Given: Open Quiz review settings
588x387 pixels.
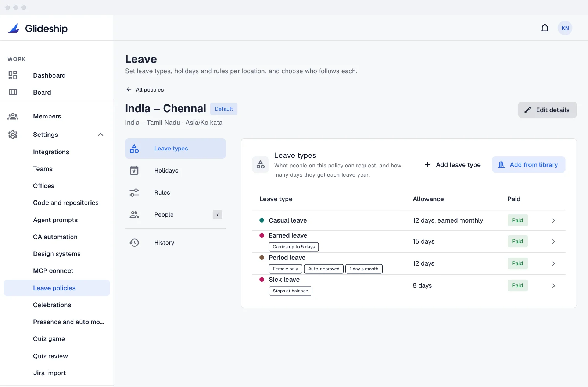Looking at the screenshot, I should point(57,356).
